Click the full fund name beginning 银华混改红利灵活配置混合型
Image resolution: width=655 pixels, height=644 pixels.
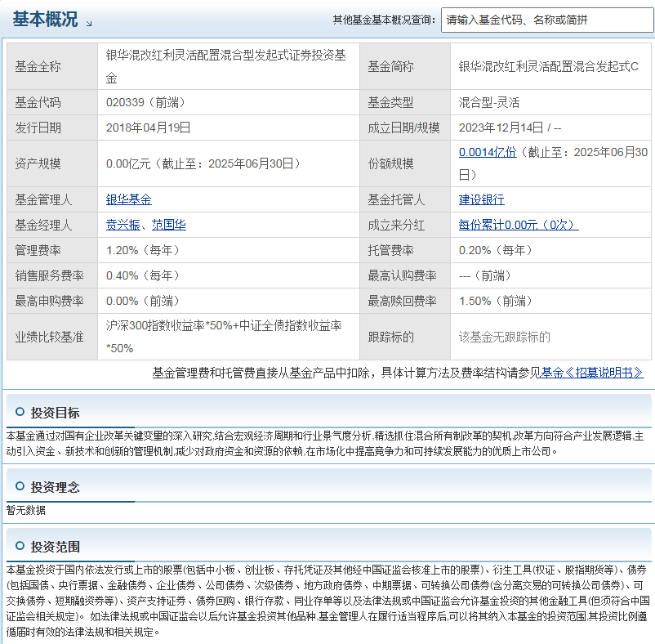click(x=225, y=66)
